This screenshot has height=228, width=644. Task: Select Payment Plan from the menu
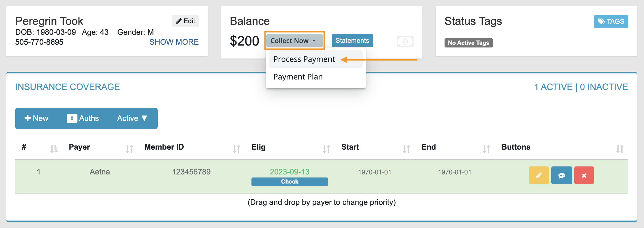point(298,77)
